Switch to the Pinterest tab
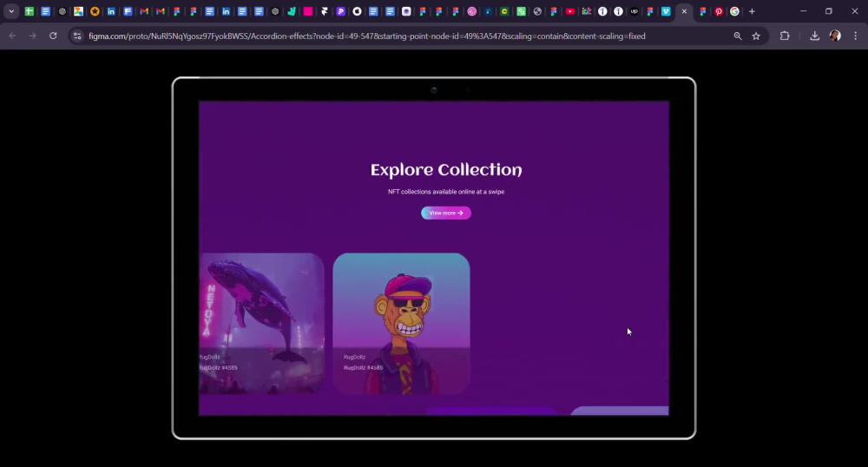 (x=719, y=11)
